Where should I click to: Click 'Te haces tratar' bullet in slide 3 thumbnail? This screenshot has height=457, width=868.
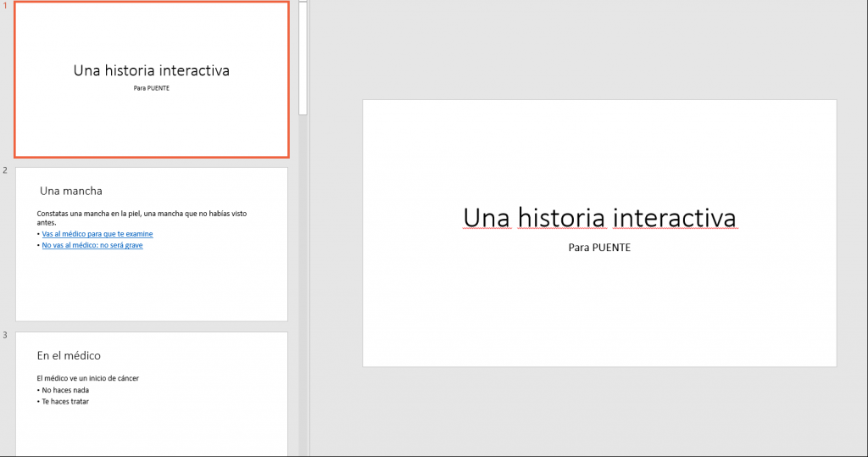pyautogui.click(x=65, y=401)
